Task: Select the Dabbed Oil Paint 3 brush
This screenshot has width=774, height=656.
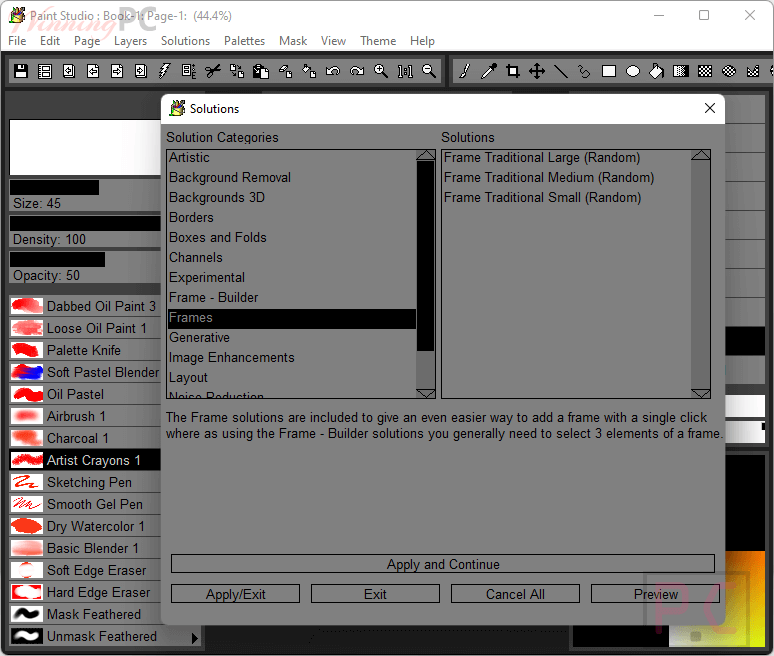Action: (85, 306)
